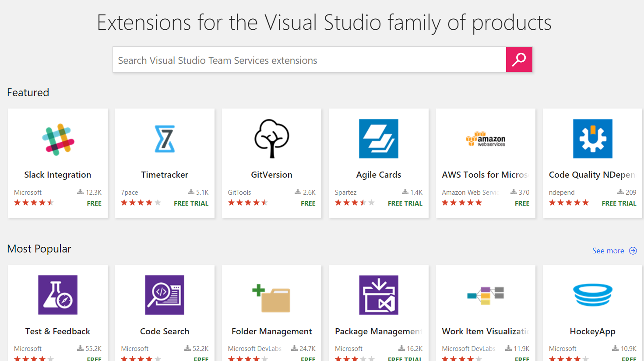Open the Slack Integration title link

(x=58, y=175)
